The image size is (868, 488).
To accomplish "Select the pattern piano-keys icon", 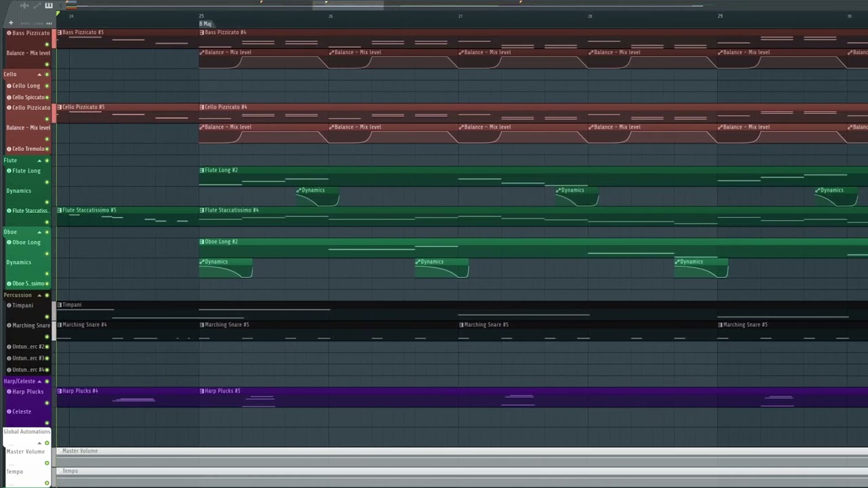I will click(x=49, y=5).
